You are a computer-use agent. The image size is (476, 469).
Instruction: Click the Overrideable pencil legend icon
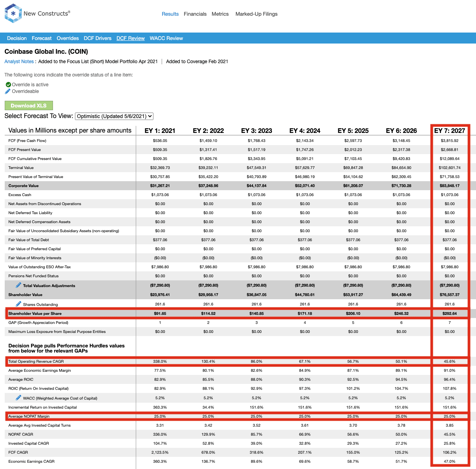coord(8,91)
